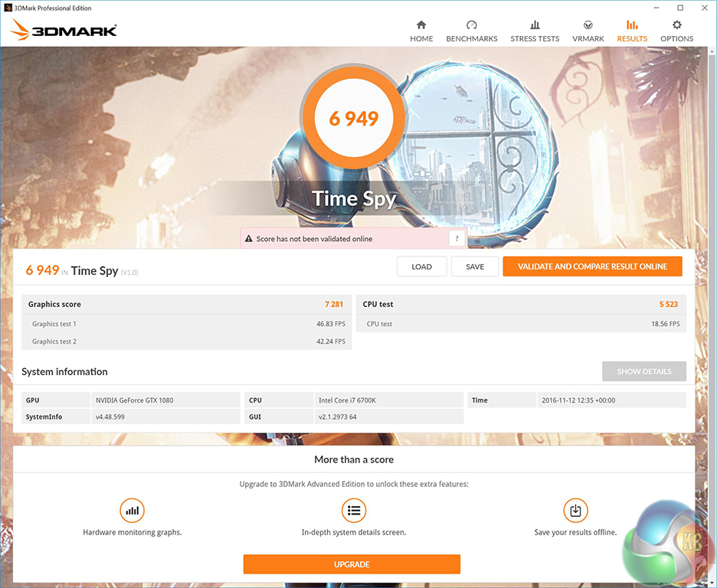Click the LOAD button
The image size is (717, 588).
coord(421,266)
